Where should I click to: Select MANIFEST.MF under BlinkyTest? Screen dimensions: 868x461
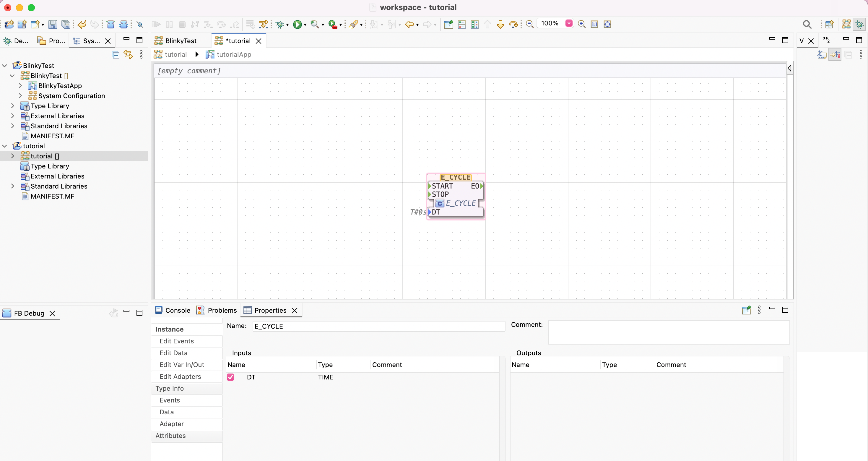[52, 136]
